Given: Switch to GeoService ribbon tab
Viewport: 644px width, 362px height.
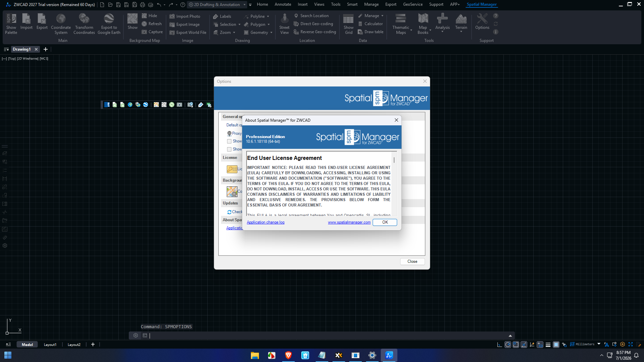Looking at the screenshot, I should point(413,4).
